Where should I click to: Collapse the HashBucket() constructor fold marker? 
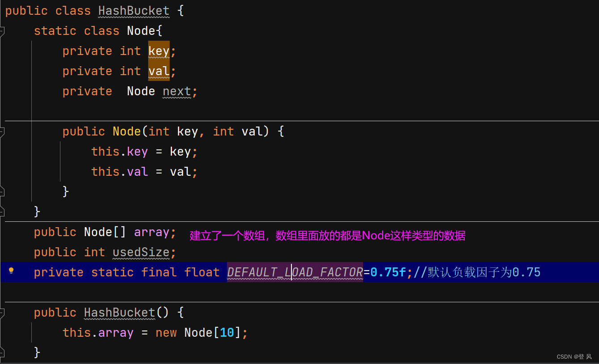(x=1, y=313)
